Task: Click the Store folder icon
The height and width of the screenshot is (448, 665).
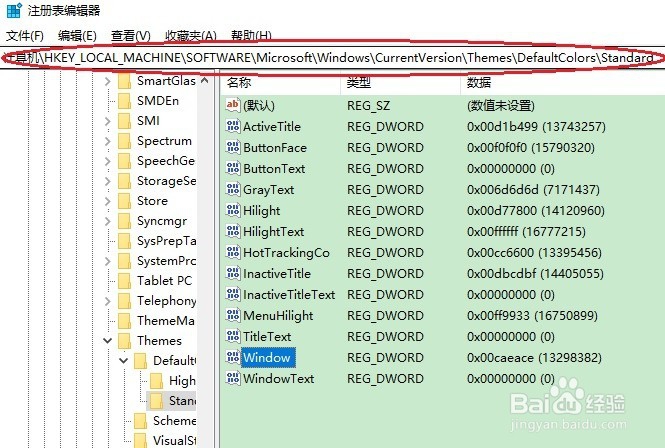Action: click(125, 201)
